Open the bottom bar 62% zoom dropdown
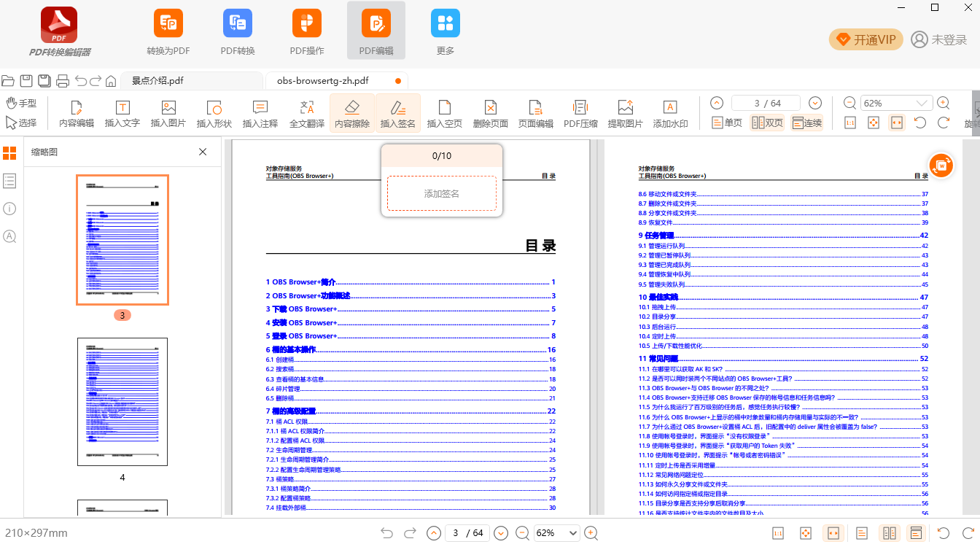Image resolution: width=980 pixels, height=547 pixels. [556, 533]
